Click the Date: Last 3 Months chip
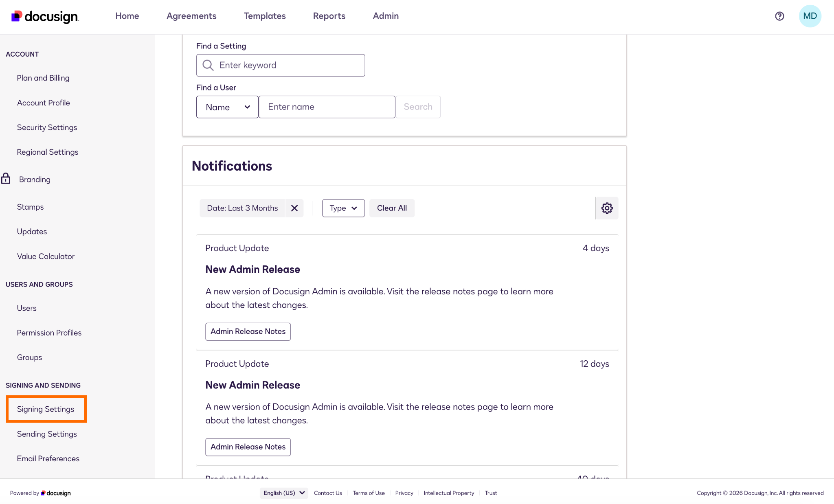This screenshot has width=834, height=504. [242, 208]
